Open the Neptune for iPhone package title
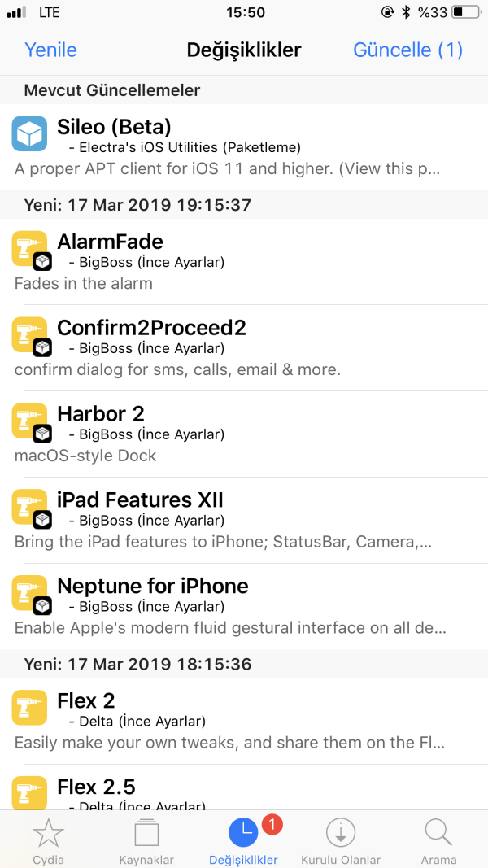 click(152, 586)
